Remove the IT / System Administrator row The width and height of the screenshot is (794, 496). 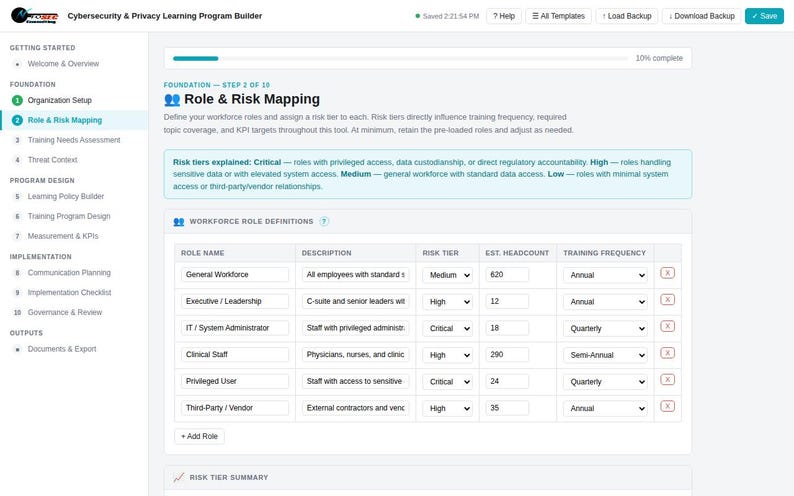(667, 326)
